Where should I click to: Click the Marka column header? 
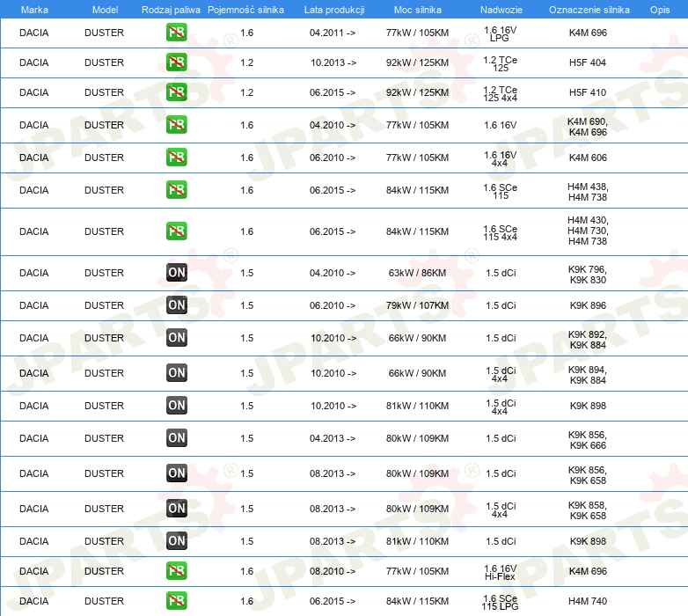click(34, 10)
